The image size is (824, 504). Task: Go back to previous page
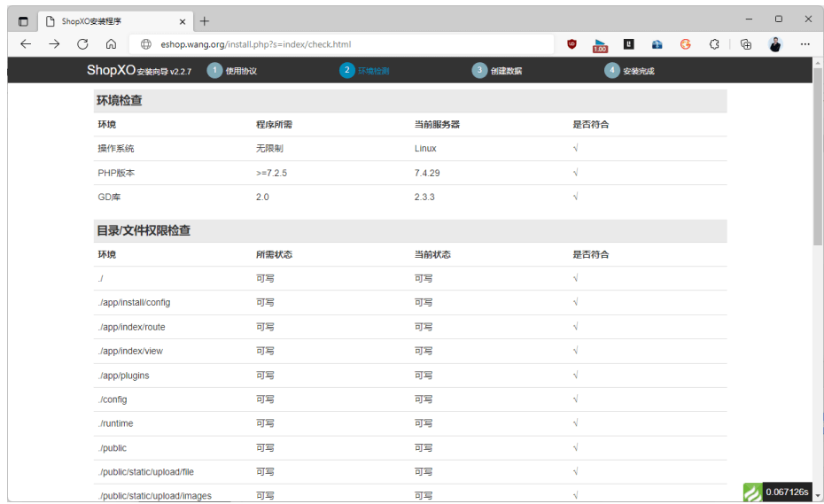(25, 44)
